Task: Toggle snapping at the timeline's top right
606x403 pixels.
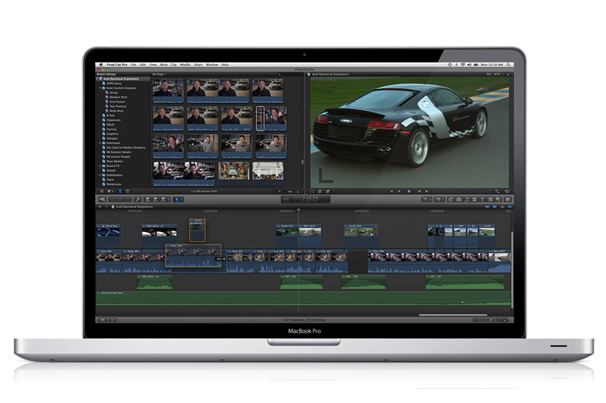Action: point(510,207)
